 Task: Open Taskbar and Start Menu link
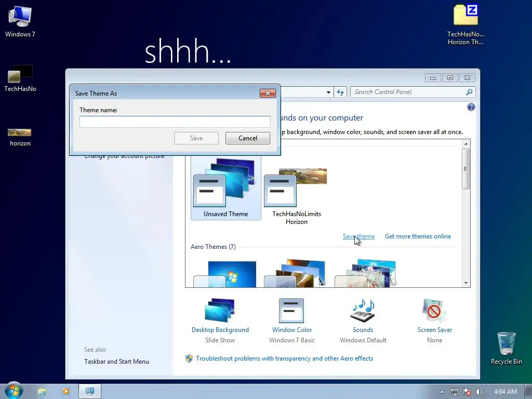tap(117, 362)
